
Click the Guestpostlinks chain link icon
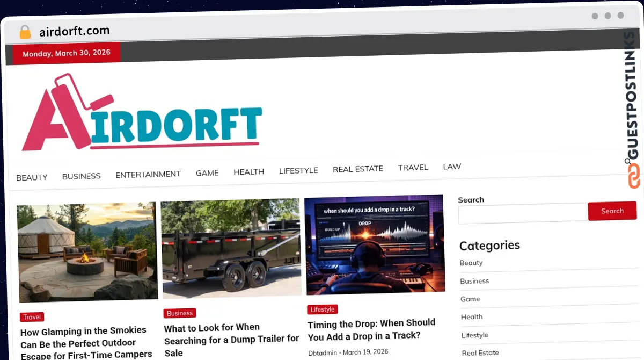(x=634, y=176)
